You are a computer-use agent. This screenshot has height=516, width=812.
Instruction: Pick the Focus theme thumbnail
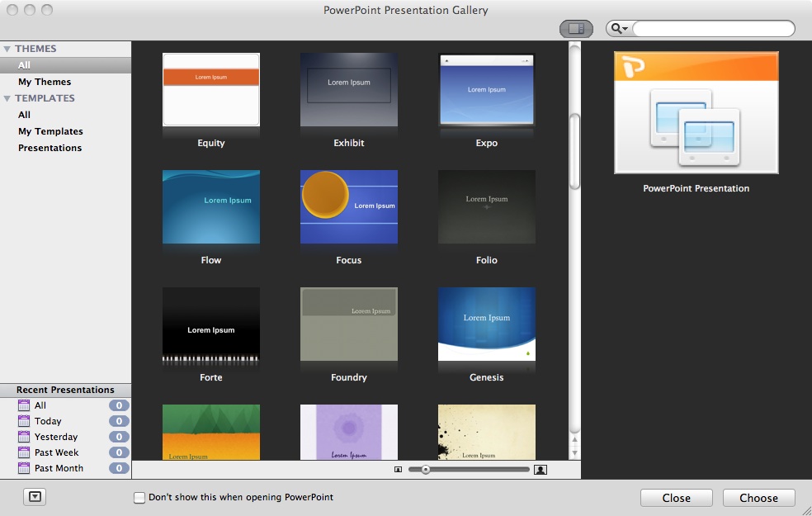pos(349,207)
